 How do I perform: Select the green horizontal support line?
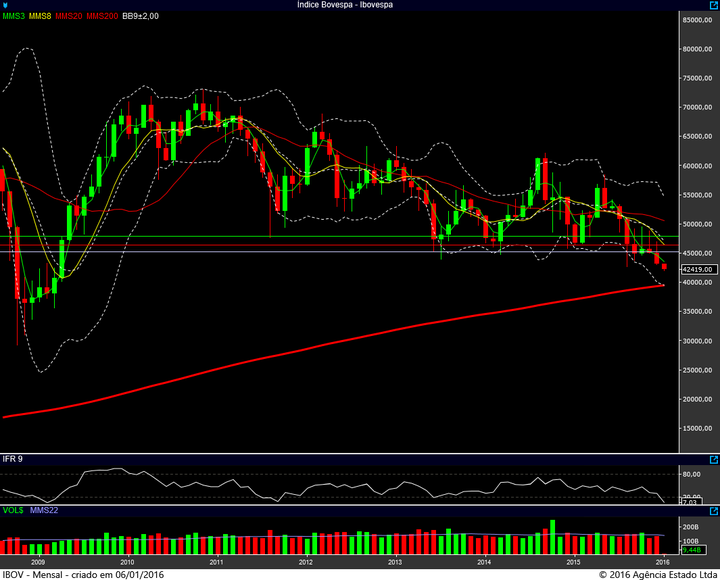tap(300, 237)
